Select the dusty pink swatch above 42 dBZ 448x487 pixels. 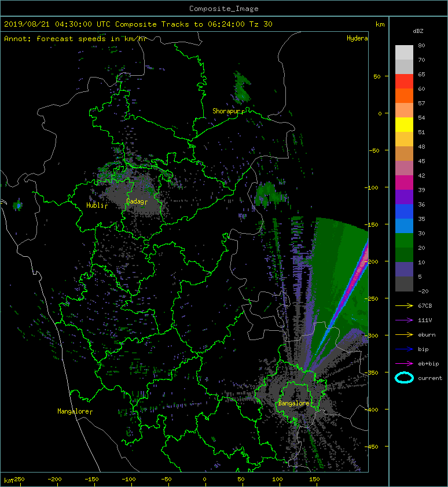404,168
